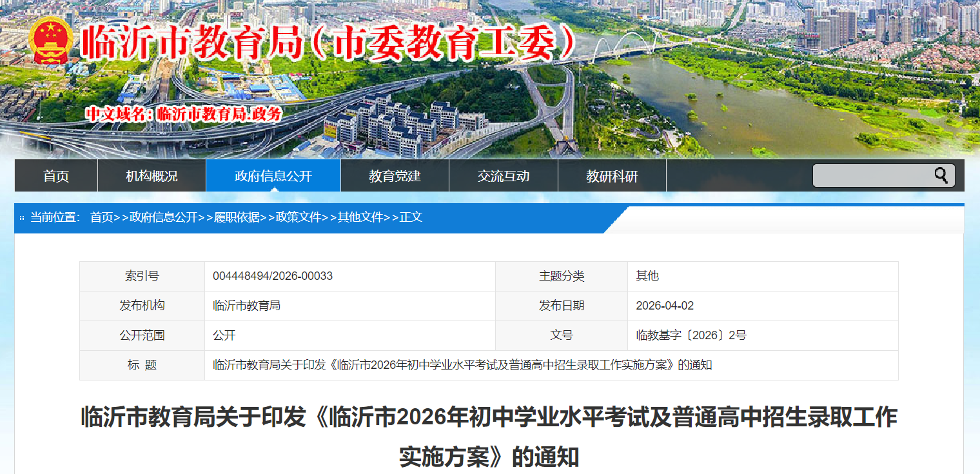Image resolution: width=980 pixels, height=474 pixels.
Task: Click the national emblem logo
Action: 52,41
